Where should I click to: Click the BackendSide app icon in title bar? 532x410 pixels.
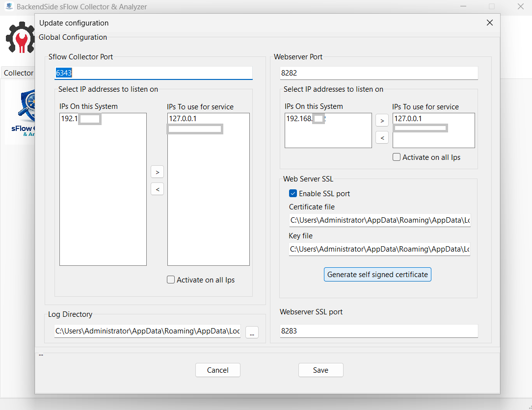pos(9,7)
